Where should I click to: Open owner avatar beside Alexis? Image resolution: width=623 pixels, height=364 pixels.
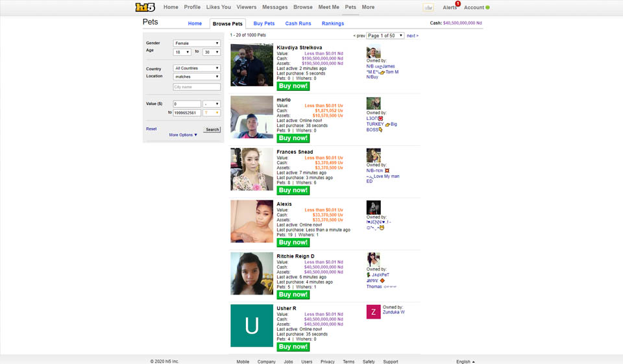[x=373, y=208]
